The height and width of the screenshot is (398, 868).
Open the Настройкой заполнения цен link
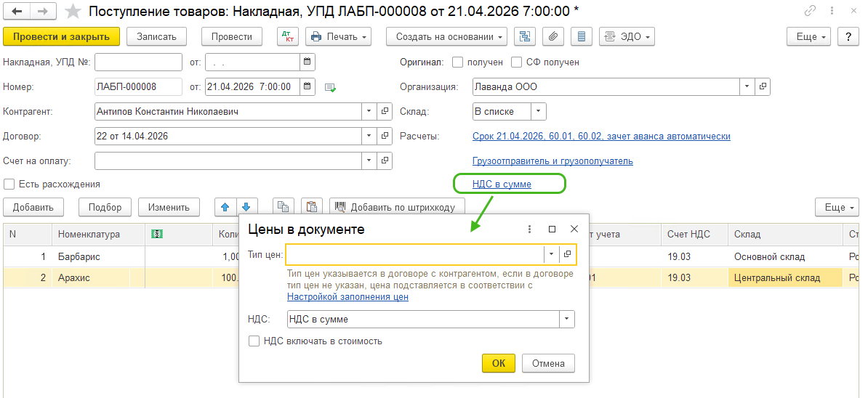(x=347, y=297)
